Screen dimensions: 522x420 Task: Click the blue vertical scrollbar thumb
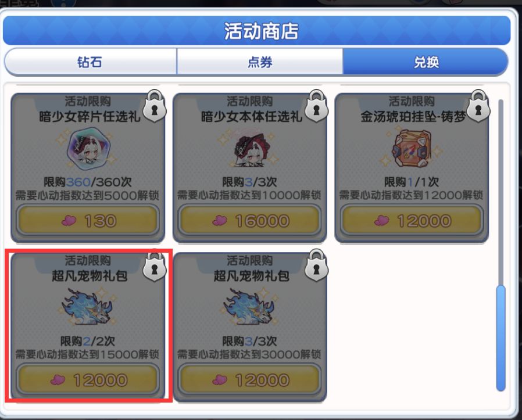coord(500,338)
